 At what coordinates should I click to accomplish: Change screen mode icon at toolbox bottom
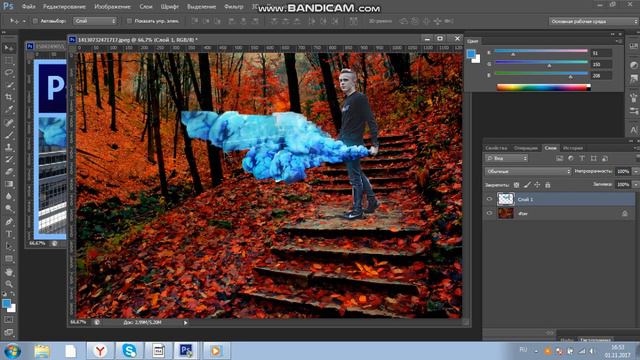pos(9,332)
